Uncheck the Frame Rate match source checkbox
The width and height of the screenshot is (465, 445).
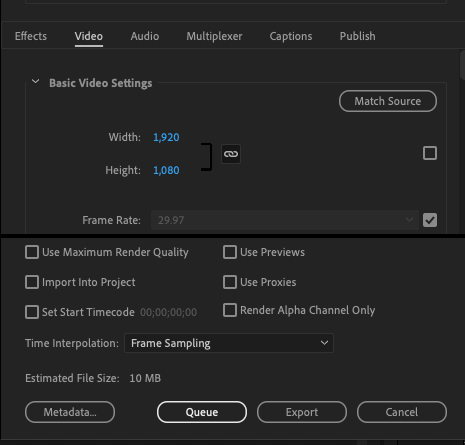click(430, 220)
